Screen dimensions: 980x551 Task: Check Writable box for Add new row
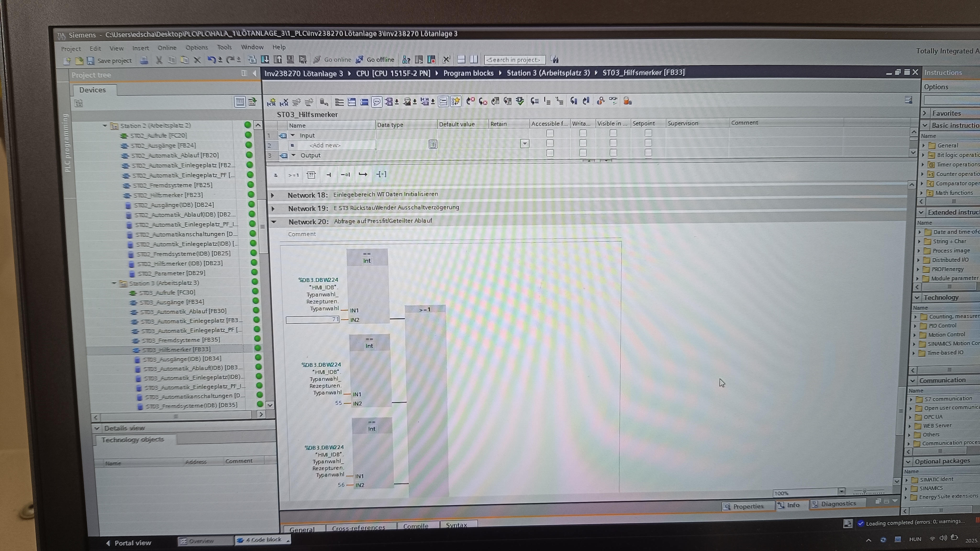(583, 143)
